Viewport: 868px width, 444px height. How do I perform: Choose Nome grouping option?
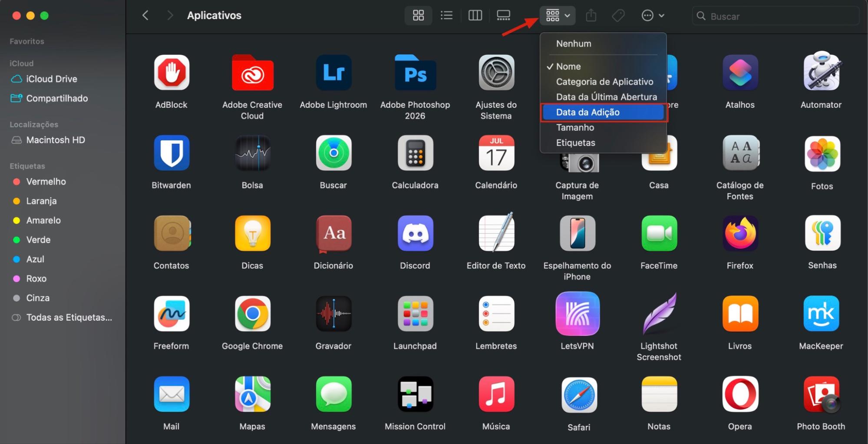(603, 66)
